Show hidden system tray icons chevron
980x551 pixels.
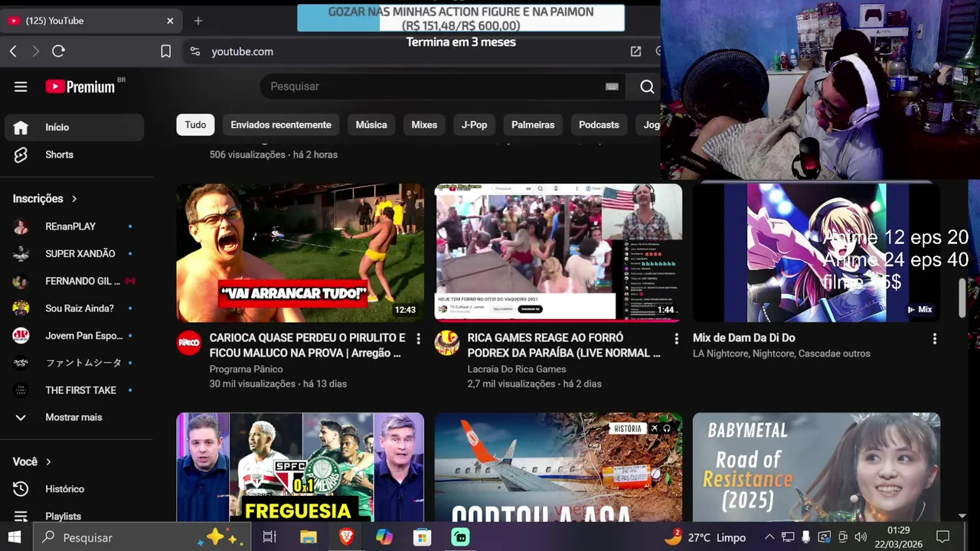pyautogui.click(x=769, y=537)
